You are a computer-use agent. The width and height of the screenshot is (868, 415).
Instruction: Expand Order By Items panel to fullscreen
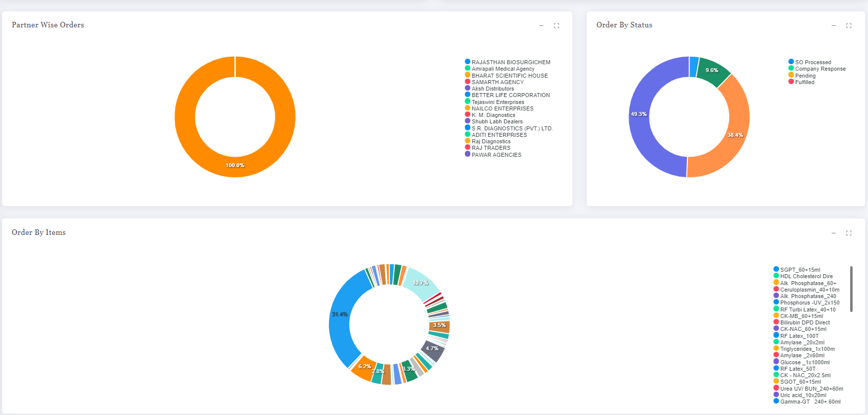[849, 233]
